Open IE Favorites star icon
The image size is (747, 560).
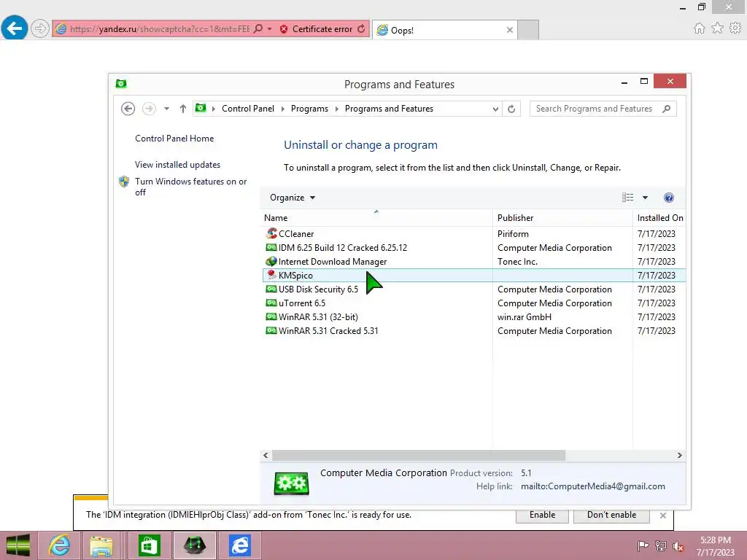pos(717,28)
